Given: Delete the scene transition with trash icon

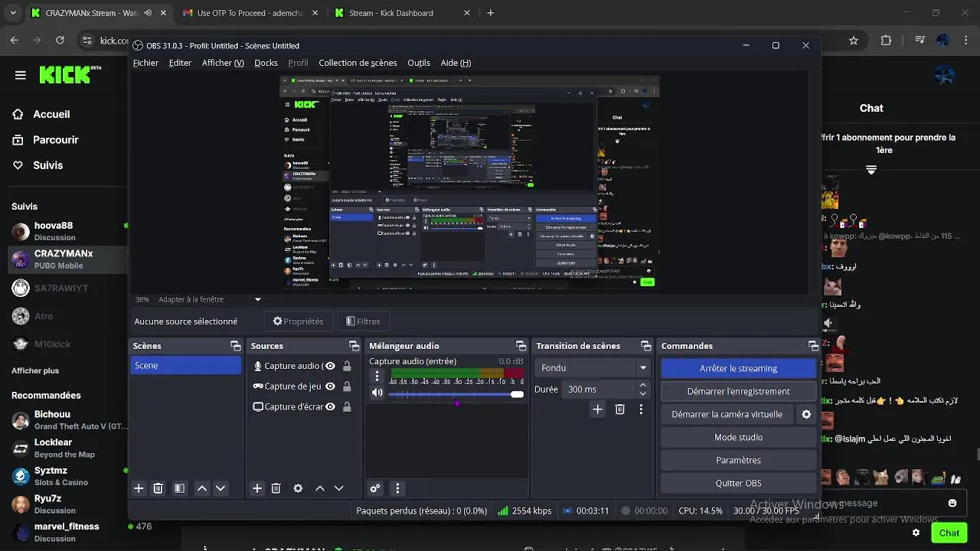Looking at the screenshot, I should [x=620, y=409].
